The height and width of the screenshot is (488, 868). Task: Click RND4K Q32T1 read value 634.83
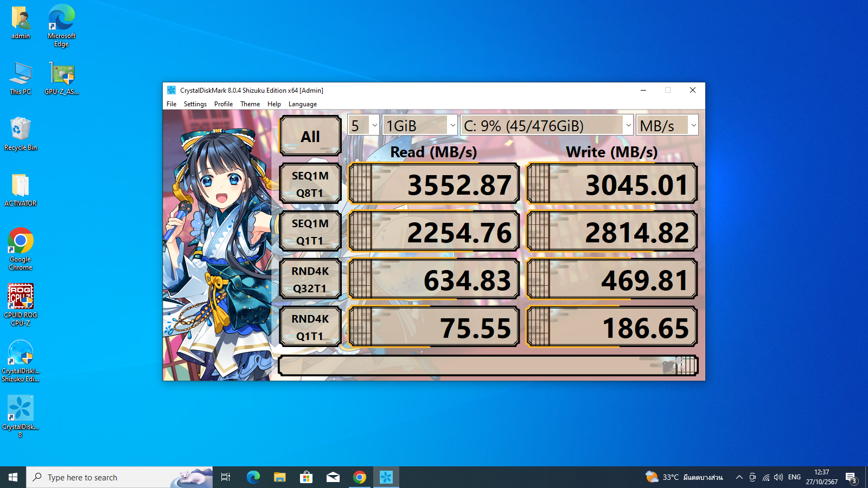434,279
